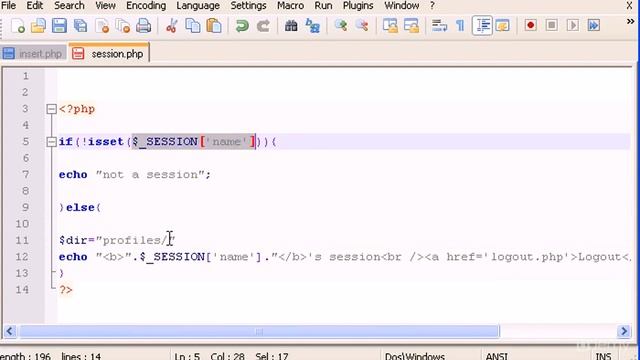Viewport: 640px width, 360px height.
Task: Open the Language menu
Action: 198,6
